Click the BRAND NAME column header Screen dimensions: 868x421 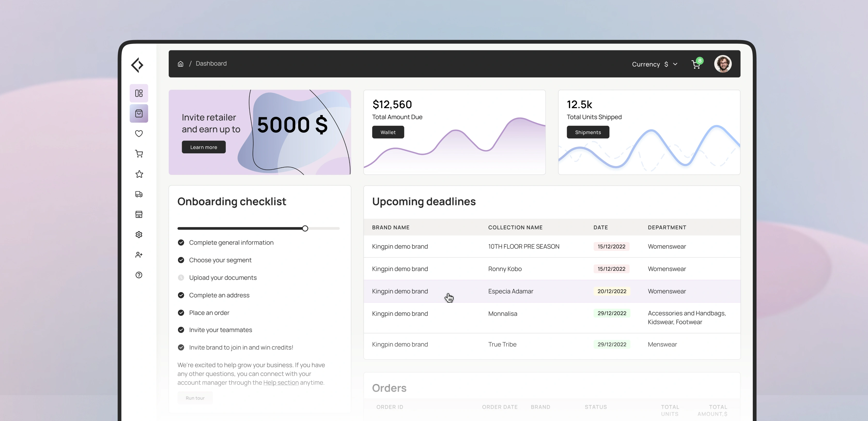[391, 227]
